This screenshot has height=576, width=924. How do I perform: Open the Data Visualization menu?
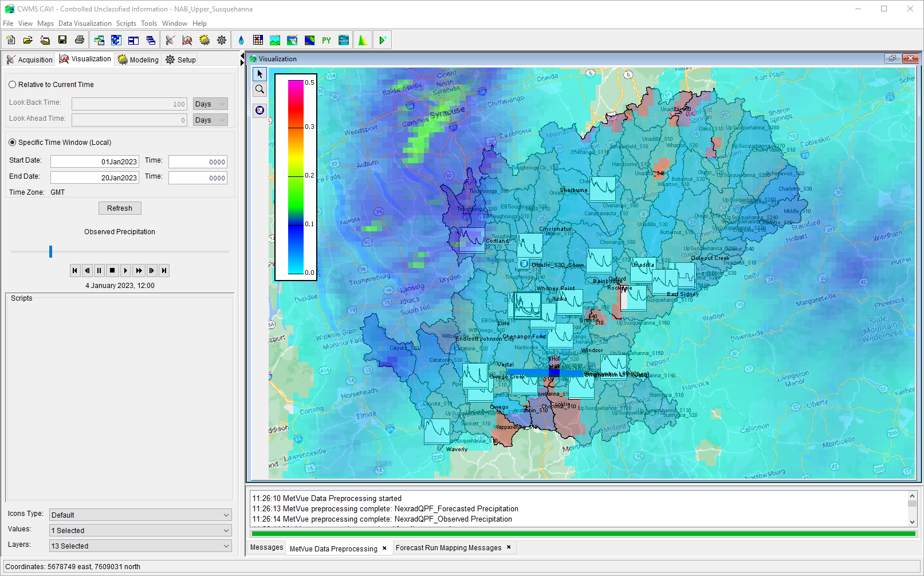[x=85, y=23]
